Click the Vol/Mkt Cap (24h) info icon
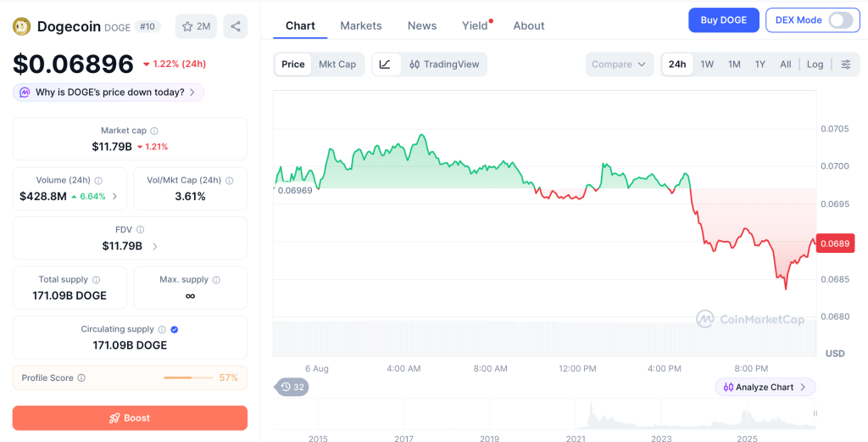The image size is (868, 442). click(x=229, y=181)
